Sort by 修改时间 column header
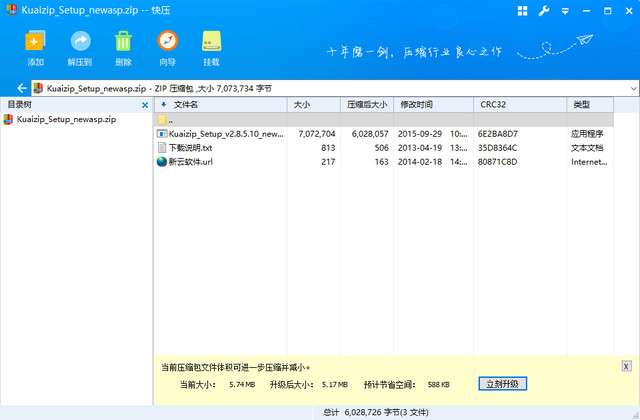The image size is (640, 420). [433, 105]
